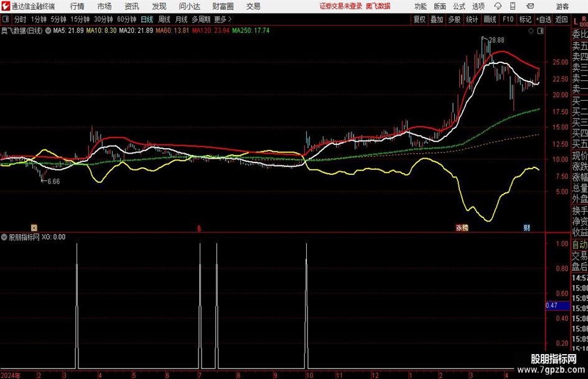Switch to 30分钟 period tab

(103, 19)
